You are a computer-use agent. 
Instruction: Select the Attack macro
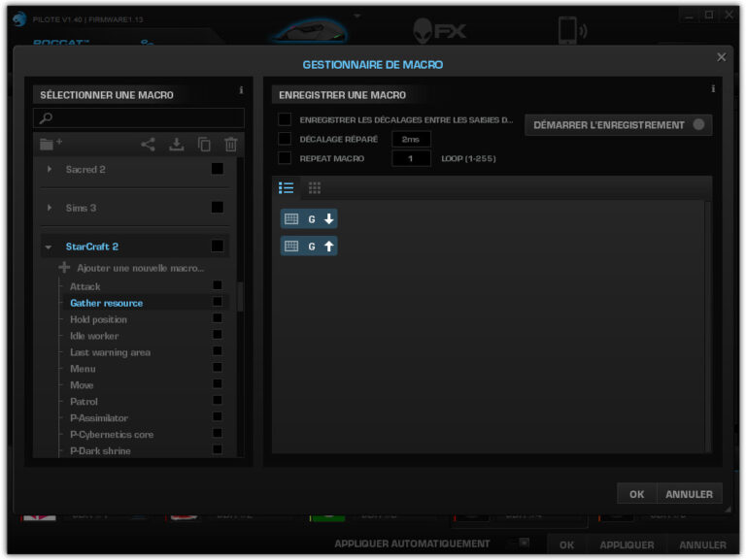tap(85, 286)
